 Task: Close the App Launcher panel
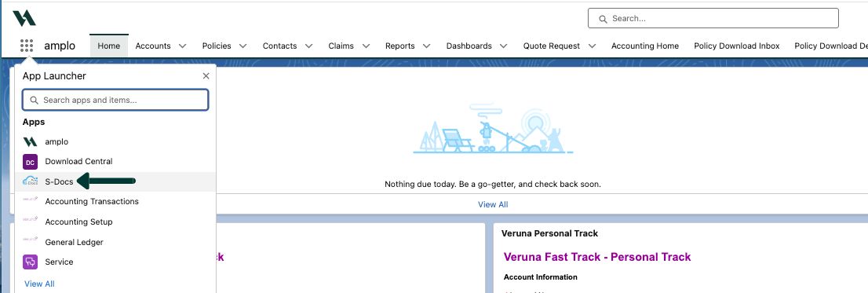pyautogui.click(x=206, y=76)
